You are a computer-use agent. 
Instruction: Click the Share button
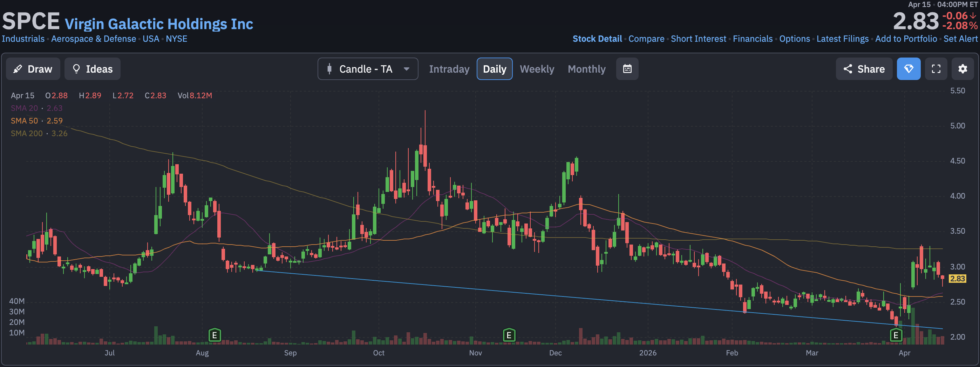pos(864,69)
